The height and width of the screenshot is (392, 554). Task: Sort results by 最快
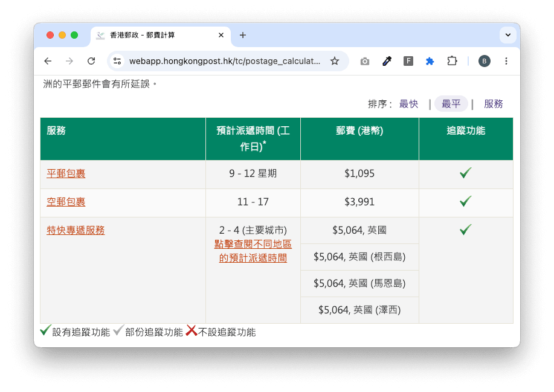(x=409, y=104)
